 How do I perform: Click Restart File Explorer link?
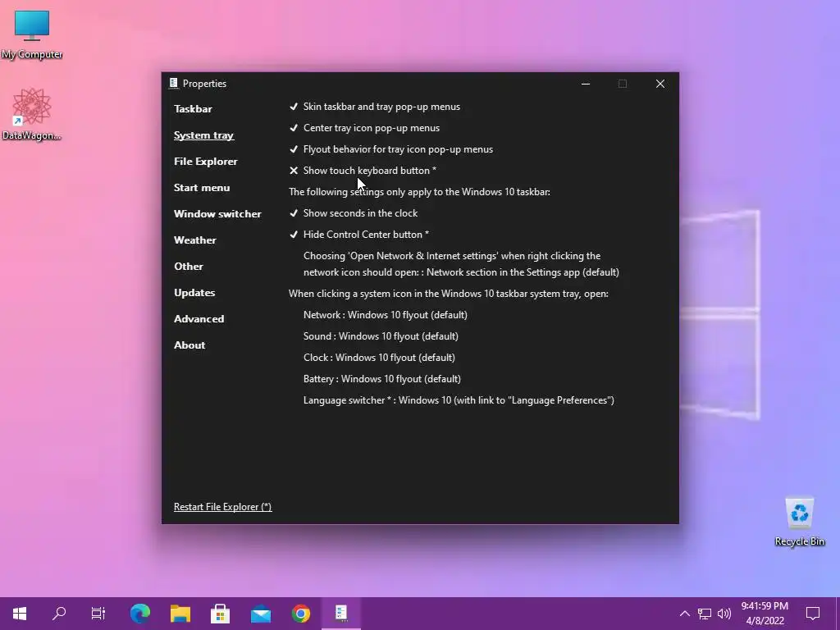[223, 507]
